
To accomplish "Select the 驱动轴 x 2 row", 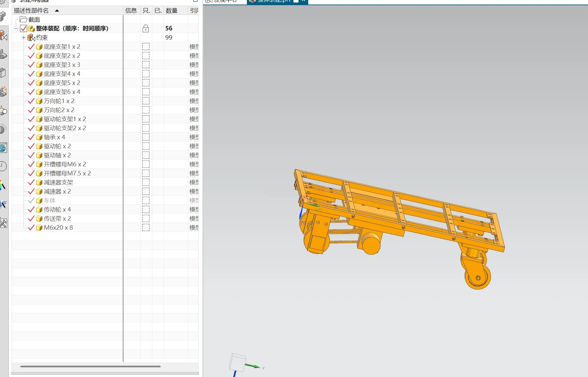I will click(x=57, y=155).
